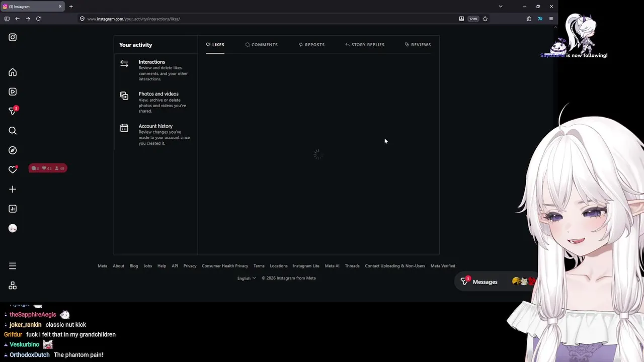Image resolution: width=644 pixels, height=362 pixels.
Task: Switch to the Reposts tab
Action: click(311, 45)
